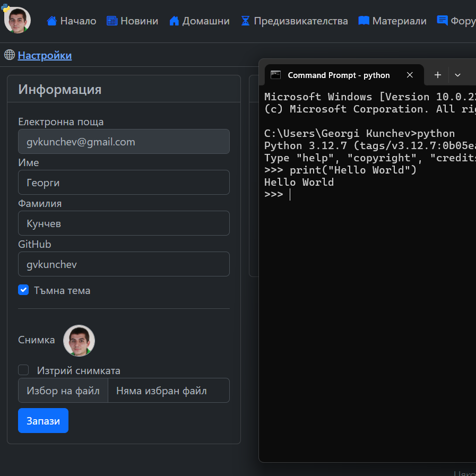476x476 pixels.
Task: Open the terminal profile dropdown chevron
Action: [x=457, y=75]
